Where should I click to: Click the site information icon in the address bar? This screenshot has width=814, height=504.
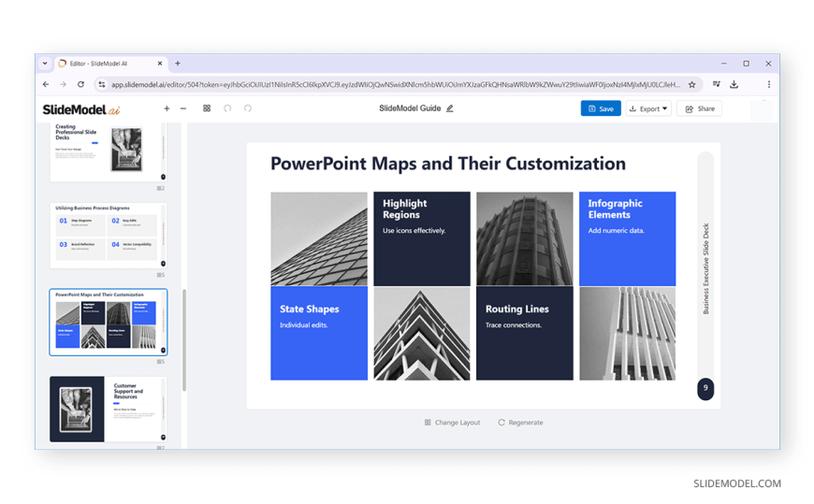tap(102, 84)
